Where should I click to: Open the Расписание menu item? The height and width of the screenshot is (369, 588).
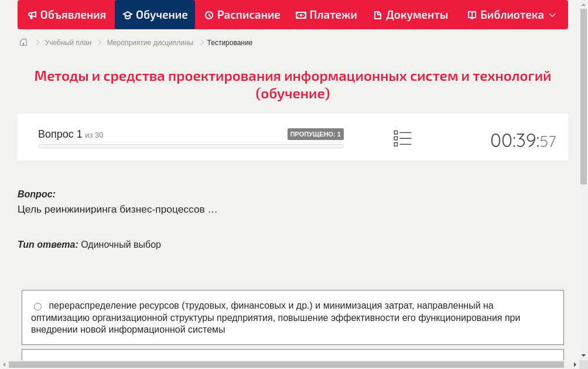242,15
